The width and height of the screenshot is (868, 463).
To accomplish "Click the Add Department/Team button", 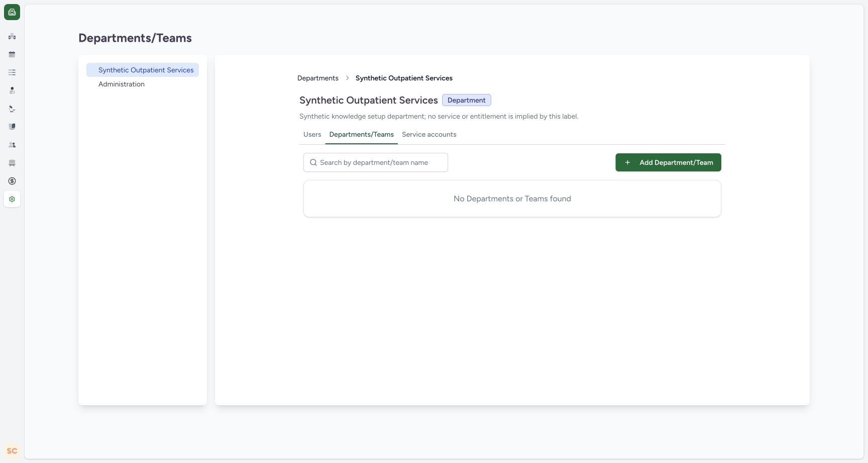I will (x=668, y=162).
